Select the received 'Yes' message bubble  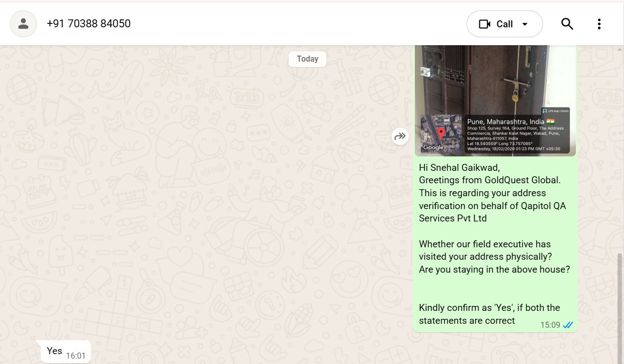54,351
